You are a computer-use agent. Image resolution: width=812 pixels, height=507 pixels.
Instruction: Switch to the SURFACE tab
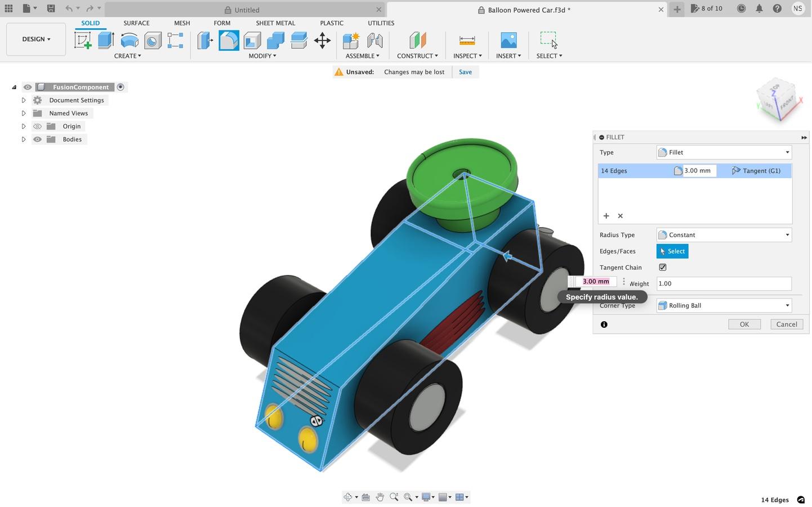pyautogui.click(x=136, y=23)
